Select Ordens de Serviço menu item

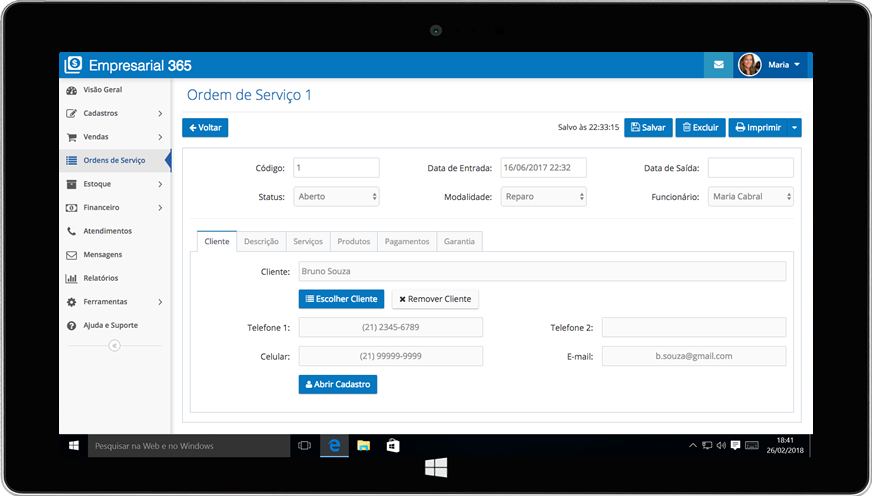(115, 160)
